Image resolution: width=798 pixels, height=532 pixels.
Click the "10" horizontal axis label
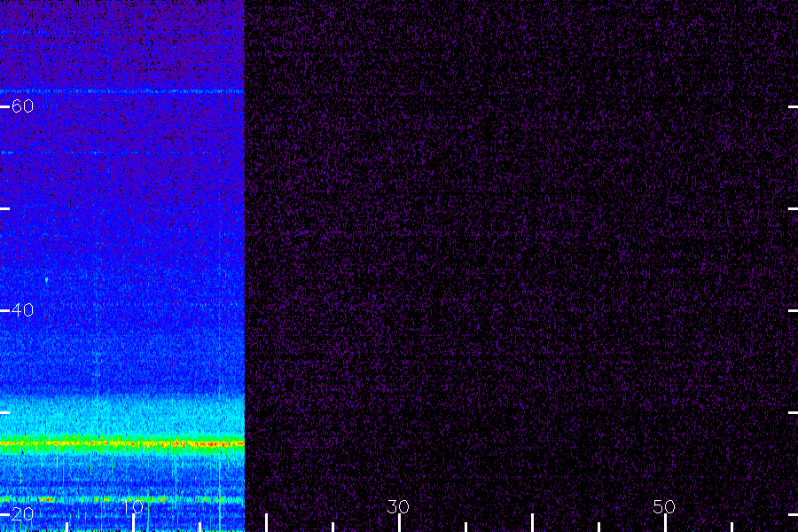pos(133,506)
